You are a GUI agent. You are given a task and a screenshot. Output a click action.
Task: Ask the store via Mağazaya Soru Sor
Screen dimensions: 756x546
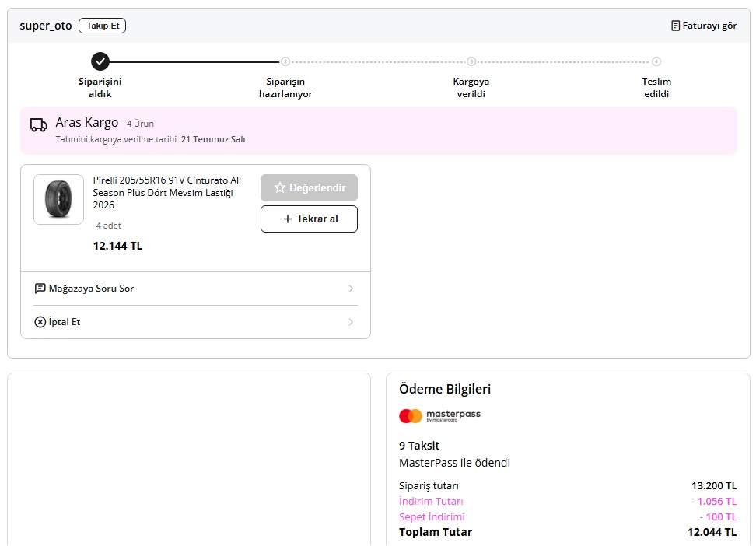[195, 289]
